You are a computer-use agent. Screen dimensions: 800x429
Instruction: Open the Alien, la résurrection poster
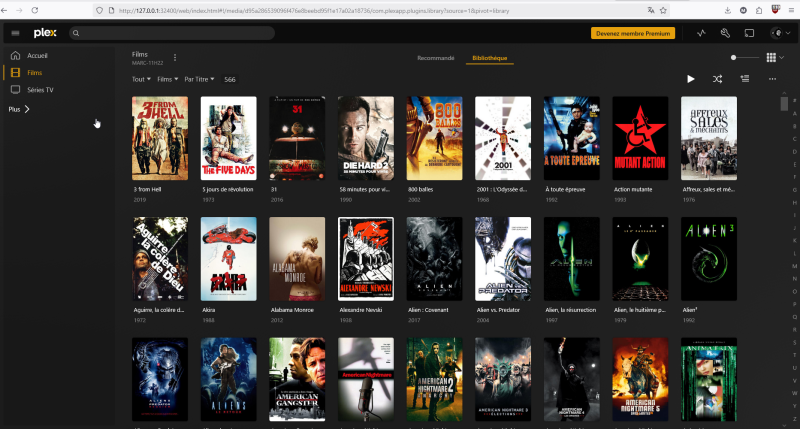tap(571, 259)
